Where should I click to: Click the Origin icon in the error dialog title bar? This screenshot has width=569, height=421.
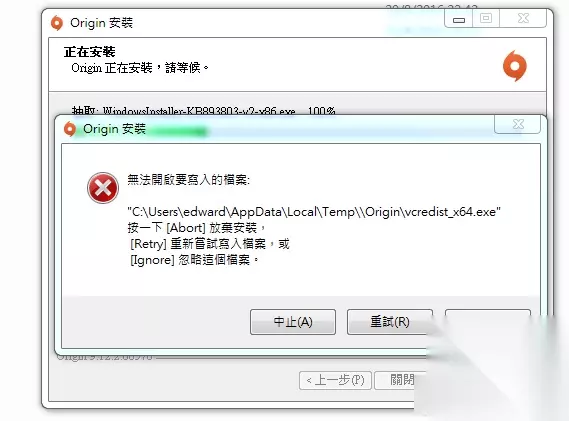[x=70, y=129]
